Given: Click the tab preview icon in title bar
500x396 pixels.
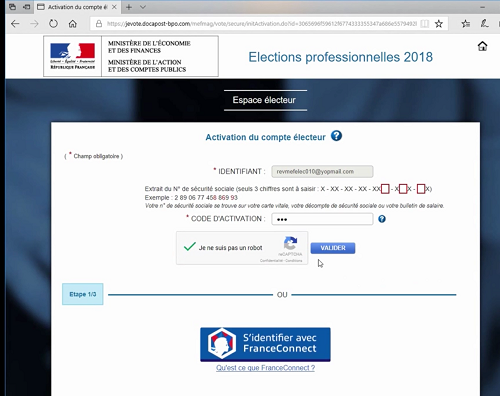Looking at the screenshot, I should [13, 7].
